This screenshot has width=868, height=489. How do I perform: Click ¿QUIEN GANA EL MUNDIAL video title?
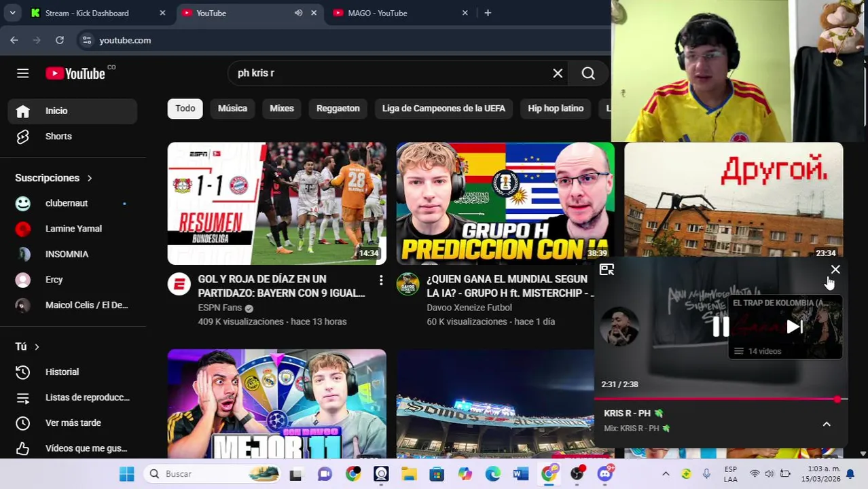coord(509,286)
